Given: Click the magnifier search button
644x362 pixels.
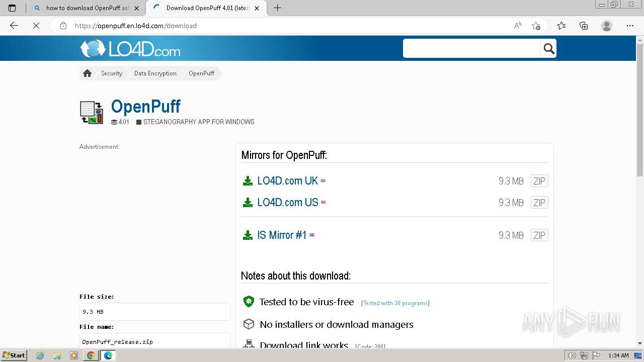Looking at the screenshot, I should 549,48.
